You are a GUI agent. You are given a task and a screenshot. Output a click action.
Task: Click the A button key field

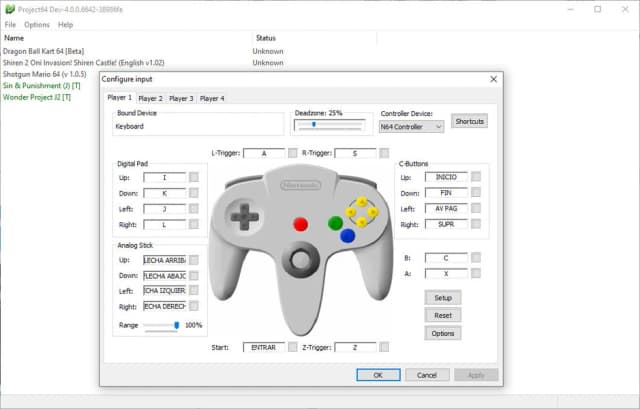(x=446, y=273)
